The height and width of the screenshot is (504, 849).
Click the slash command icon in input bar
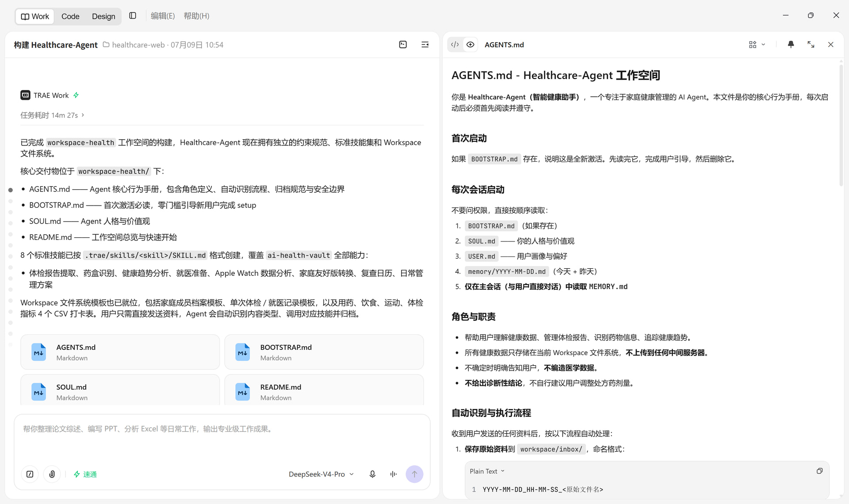pos(30,474)
